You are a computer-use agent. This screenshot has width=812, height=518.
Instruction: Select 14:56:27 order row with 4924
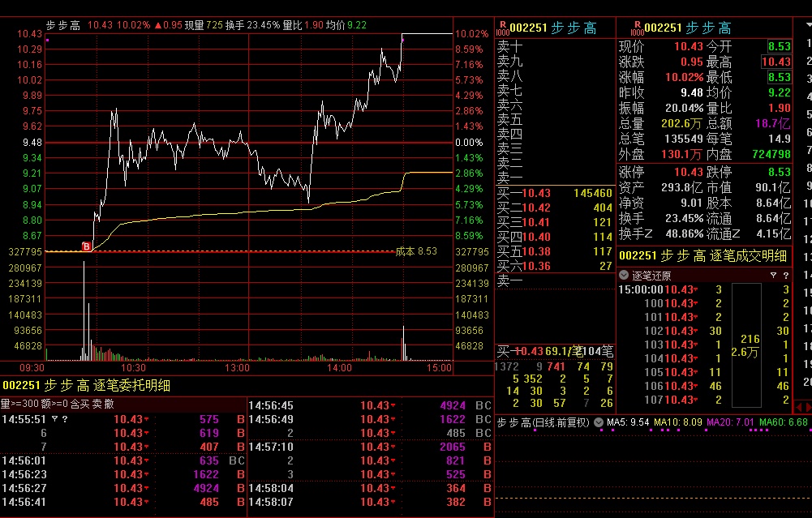[124, 488]
